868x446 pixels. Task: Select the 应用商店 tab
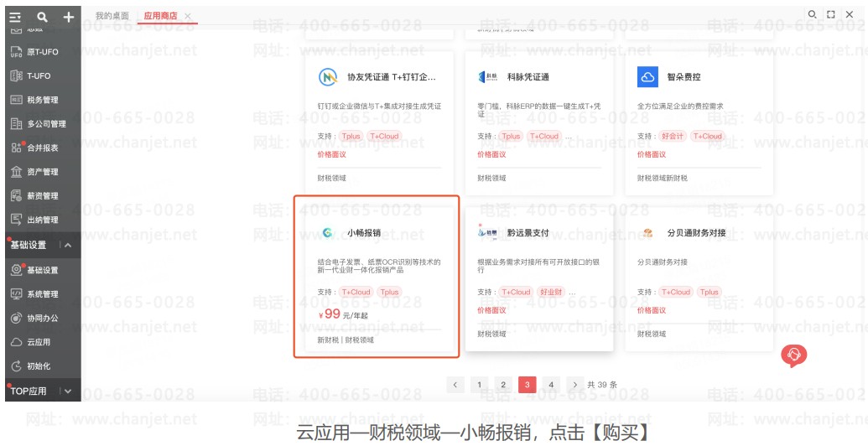coord(160,15)
